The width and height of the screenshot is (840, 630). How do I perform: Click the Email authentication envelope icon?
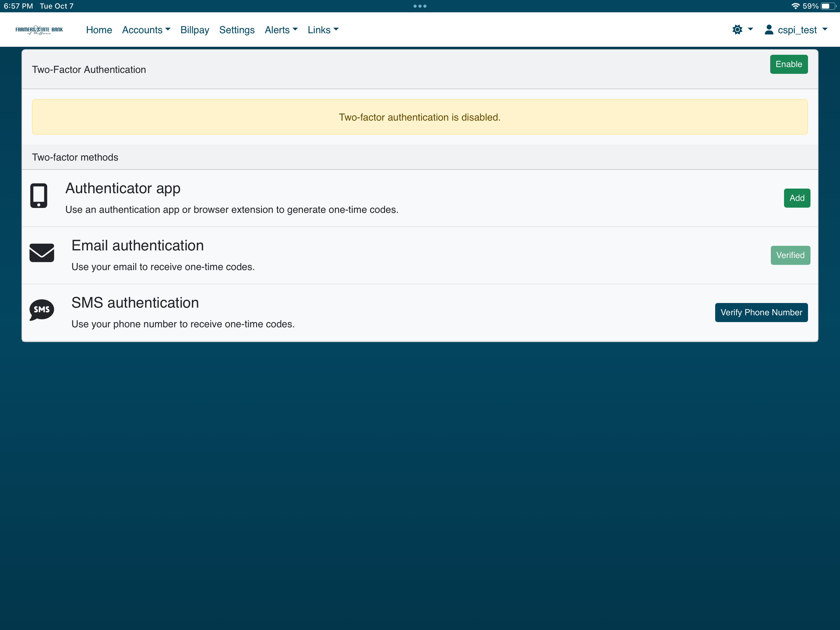[42, 253]
